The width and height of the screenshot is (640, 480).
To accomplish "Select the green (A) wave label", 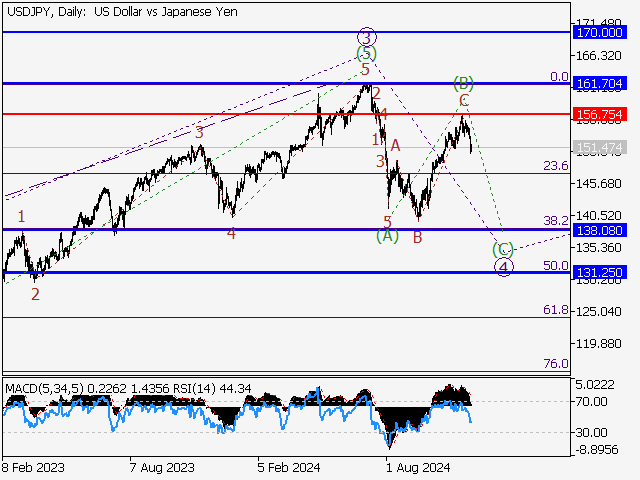I will coord(387,236).
